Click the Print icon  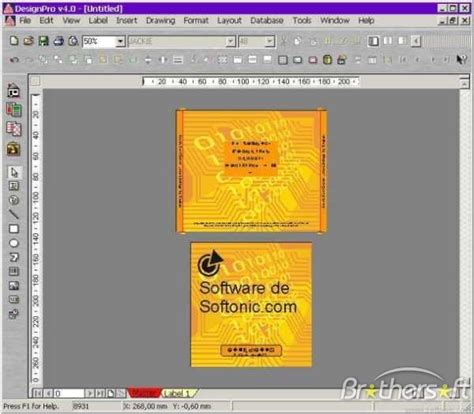(x=58, y=41)
